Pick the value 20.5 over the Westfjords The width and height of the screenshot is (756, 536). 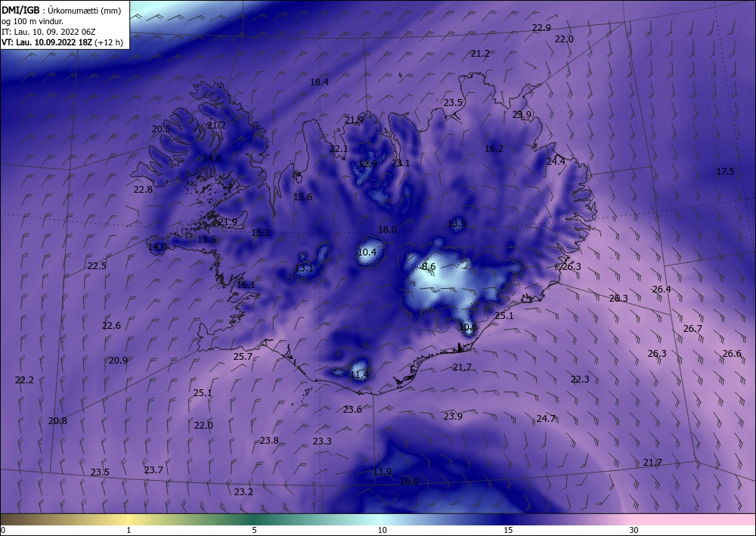click(161, 129)
